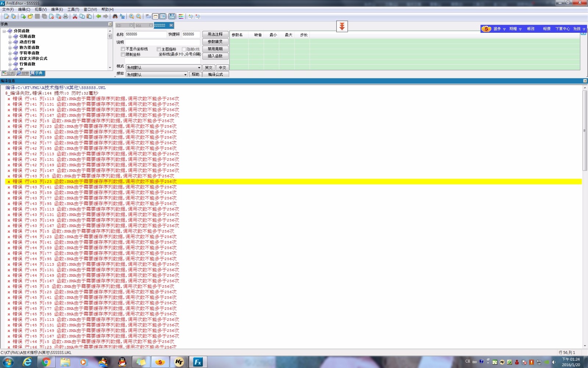Enable the 不显示坐标线 checkbox
The height and width of the screenshot is (368, 588).
point(123,49)
